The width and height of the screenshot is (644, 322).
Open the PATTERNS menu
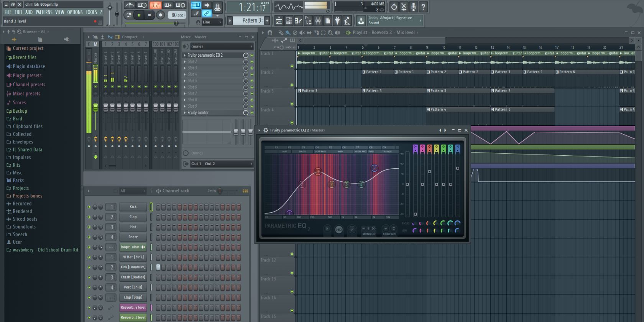click(x=44, y=12)
